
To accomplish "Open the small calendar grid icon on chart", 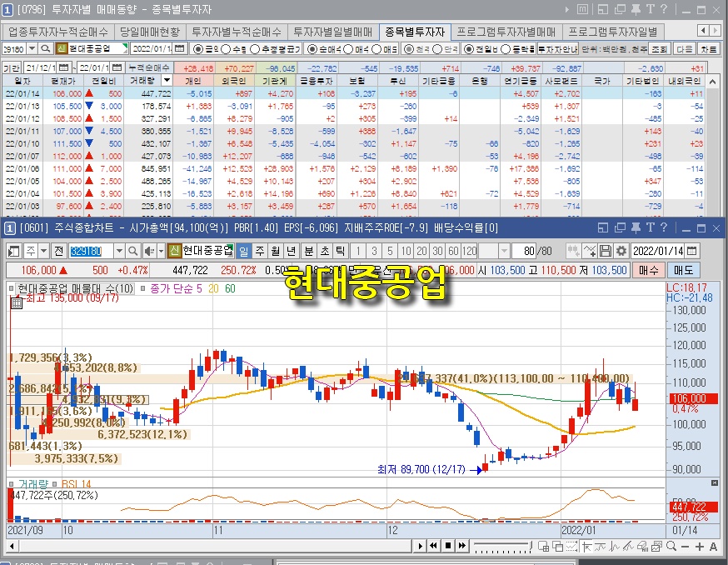I will (17, 303).
